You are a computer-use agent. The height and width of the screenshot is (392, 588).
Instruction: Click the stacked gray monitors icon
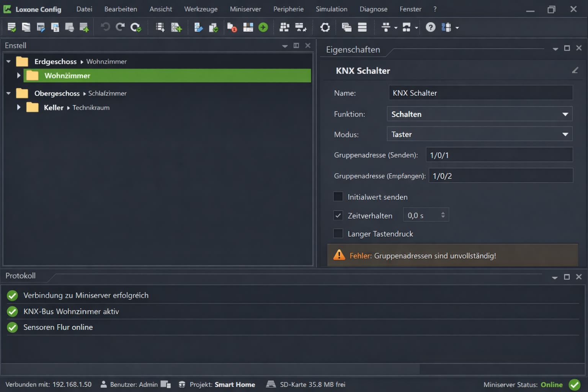click(69, 27)
